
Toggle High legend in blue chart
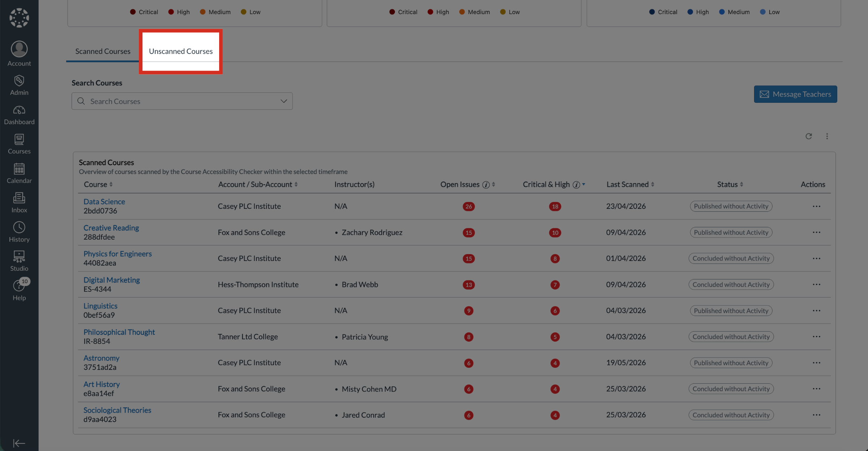[x=698, y=12]
